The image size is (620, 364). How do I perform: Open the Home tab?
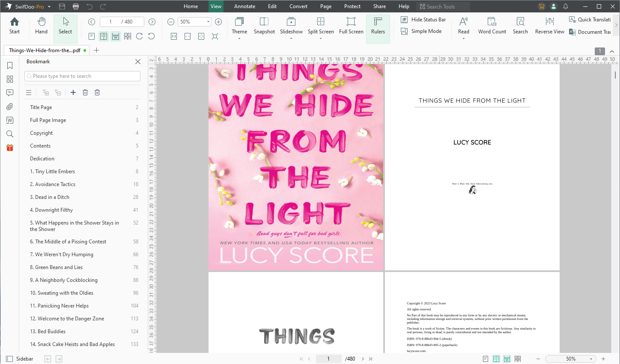coord(191,6)
